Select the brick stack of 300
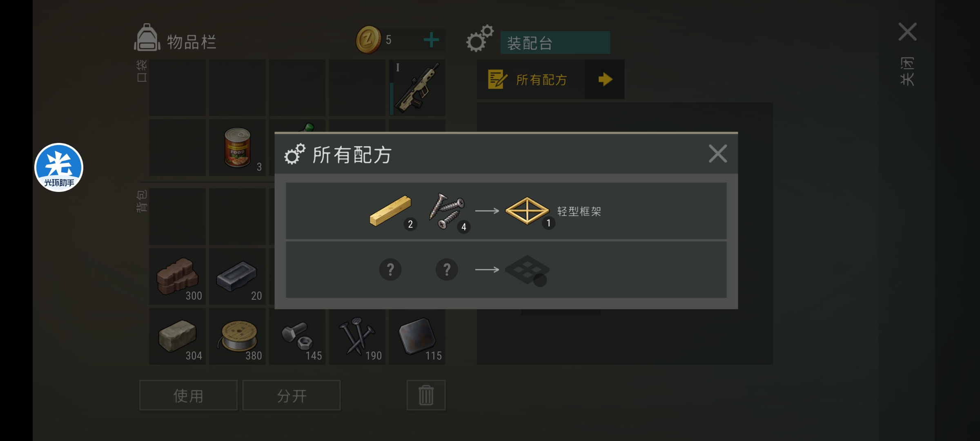 (177, 276)
